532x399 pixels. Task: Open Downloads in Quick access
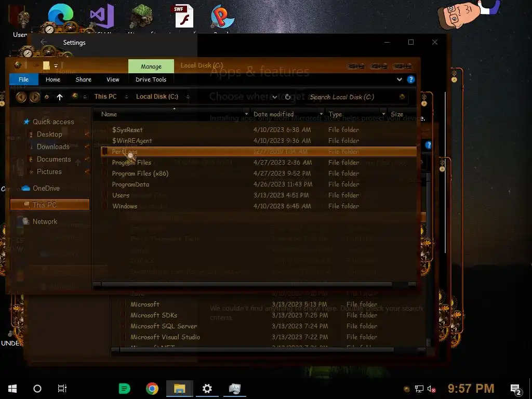(x=53, y=147)
